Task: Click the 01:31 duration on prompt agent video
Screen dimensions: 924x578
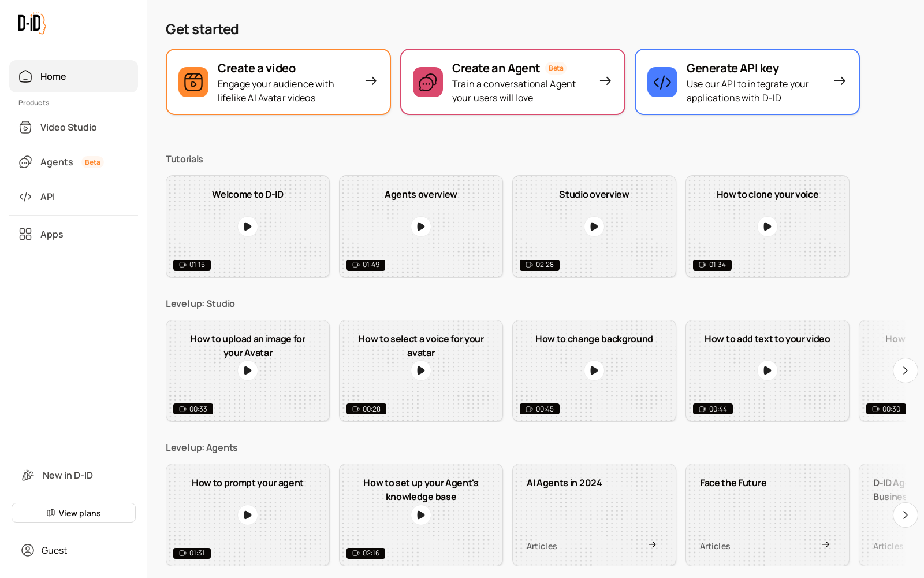Action: tap(192, 553)
